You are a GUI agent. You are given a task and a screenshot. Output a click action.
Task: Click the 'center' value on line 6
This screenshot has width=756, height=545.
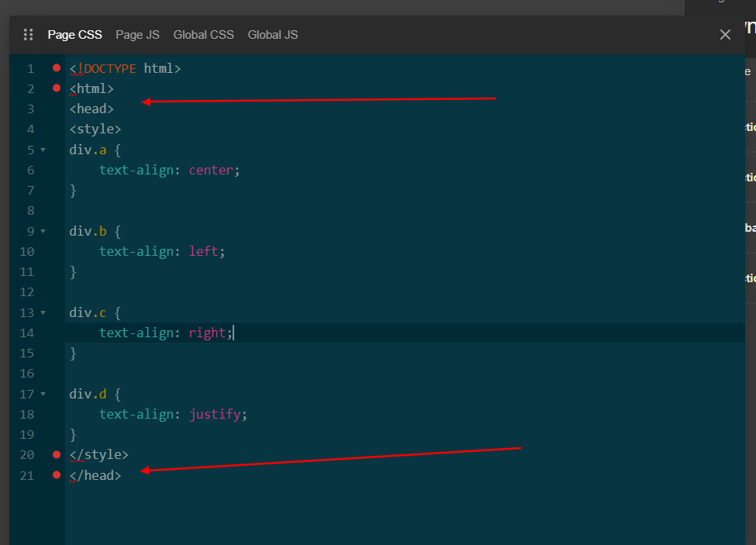tap(210, 171)
